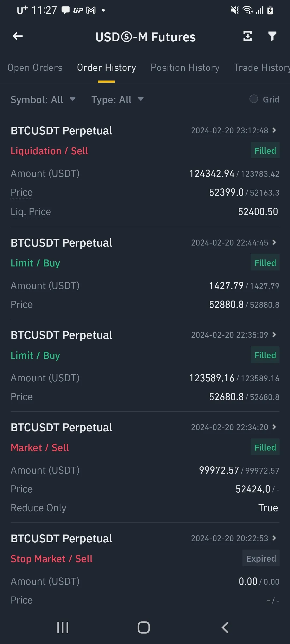Screen dimensions: 290x644
Task: Open the Trade History tab
Action: tap(262, 68)
